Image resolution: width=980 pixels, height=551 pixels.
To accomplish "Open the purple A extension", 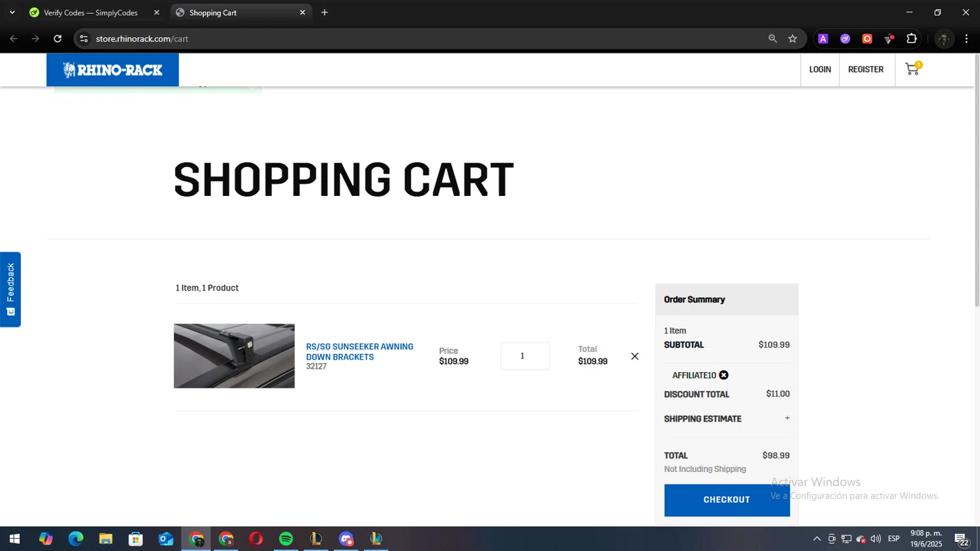I will pos(823,39).
